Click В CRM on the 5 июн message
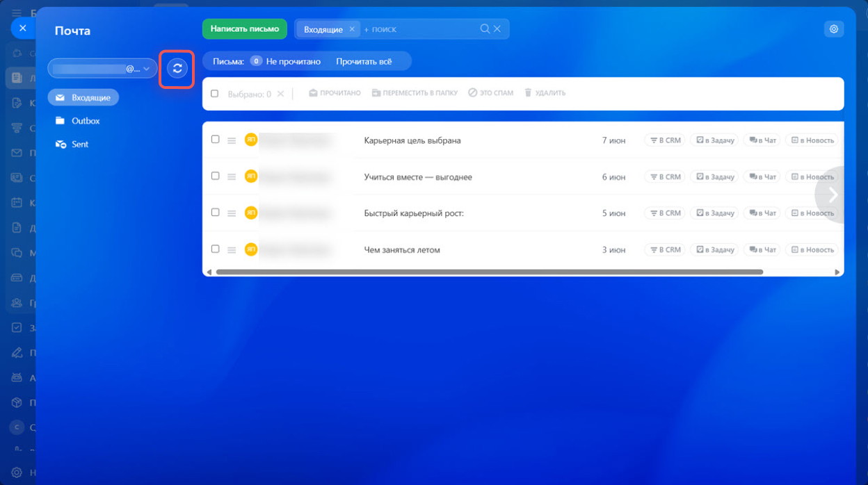This screenshot has width=868, height=485. [x=665, y=213]
